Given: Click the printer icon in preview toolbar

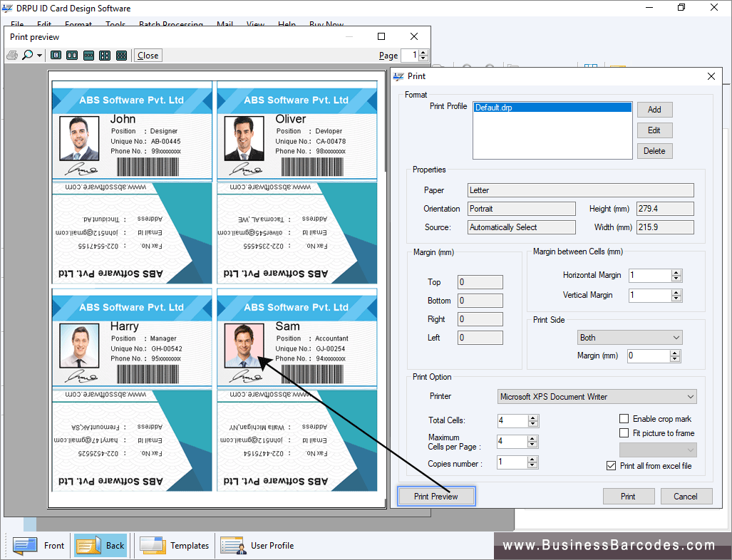Looking at the screenshot, I should tap(11, 55).
